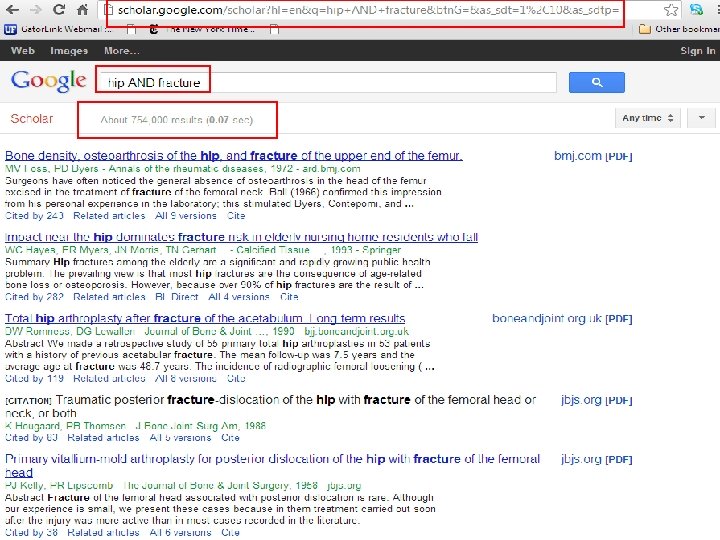Open All 4 versions link
The width and height of the screenshot is (720, 540).
[239, 297]
